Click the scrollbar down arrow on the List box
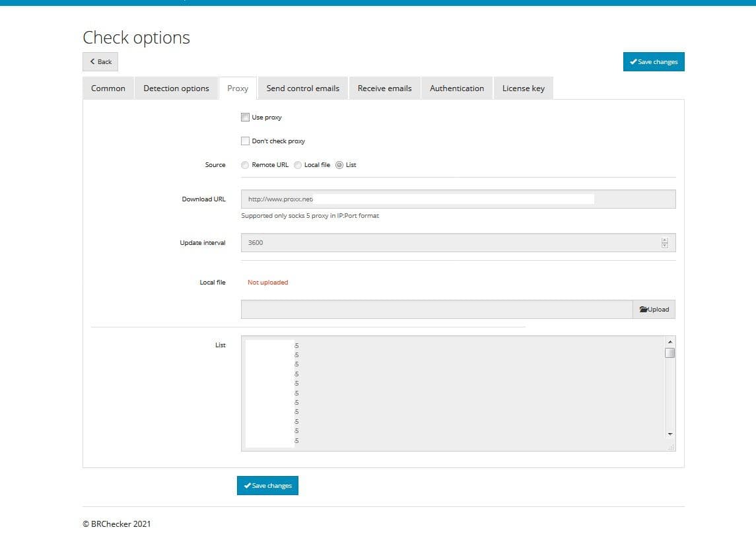756x542 pixels. click(670, 434)
